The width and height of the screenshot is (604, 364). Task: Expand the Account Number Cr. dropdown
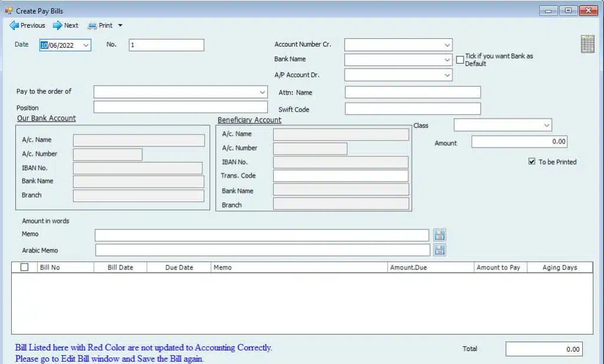(447, 45)
